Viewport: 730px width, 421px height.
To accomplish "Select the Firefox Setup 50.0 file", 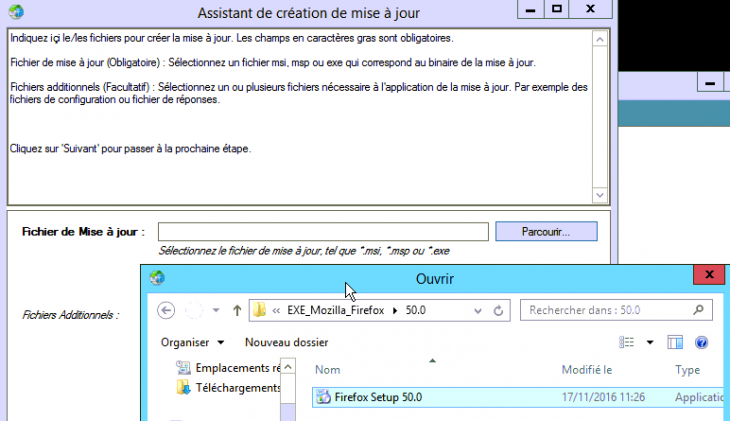I will 518,397.
